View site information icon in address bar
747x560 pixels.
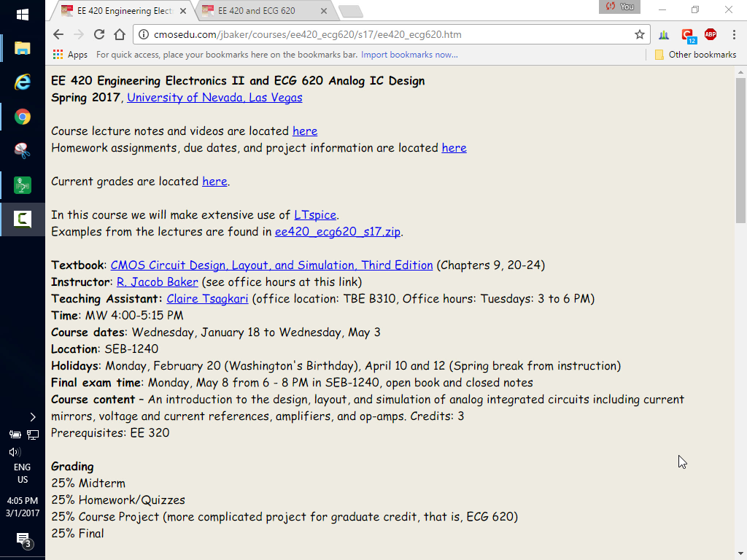pyautogui.click(x=144, y=34)
